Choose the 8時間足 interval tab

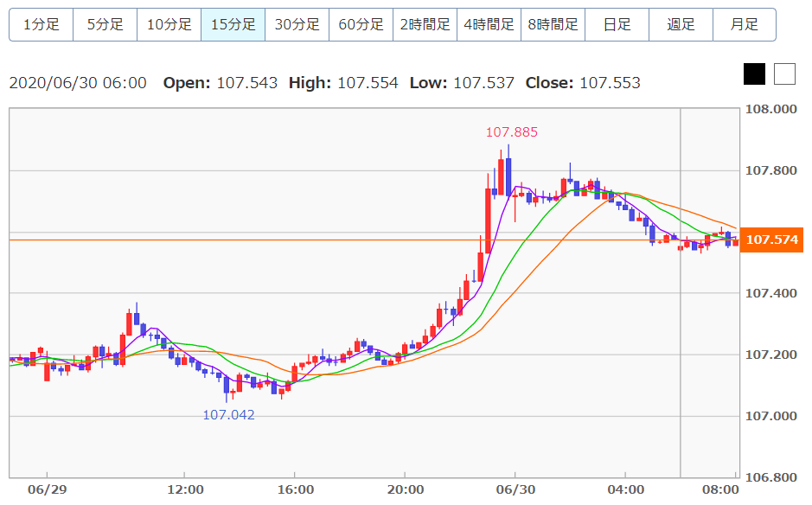click(553, 24)
